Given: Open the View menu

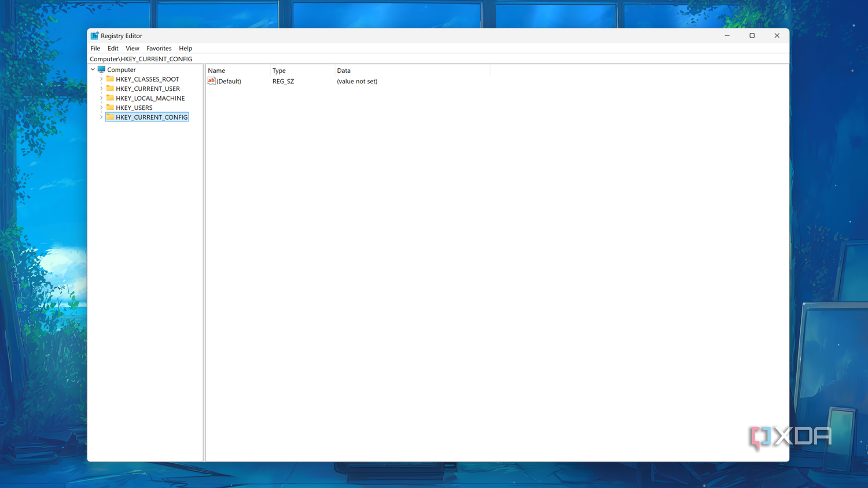Looking at the screenshot, I should (x=133, y=49).
